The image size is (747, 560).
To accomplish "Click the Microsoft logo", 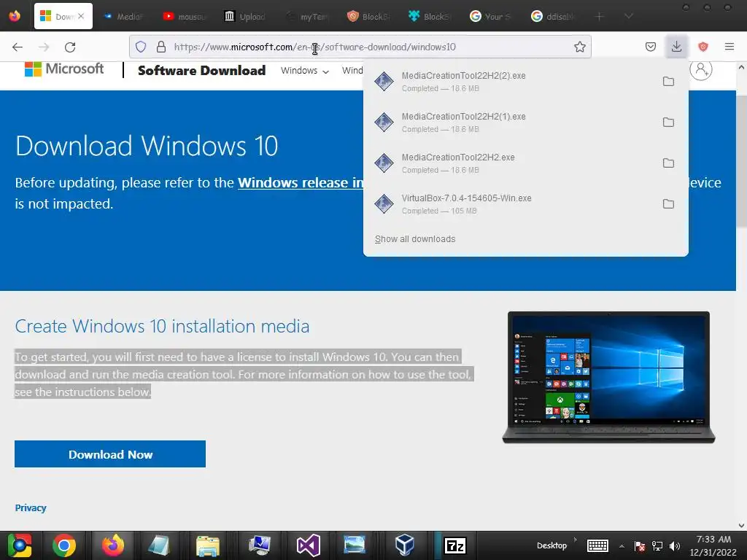I will (64, 69).
